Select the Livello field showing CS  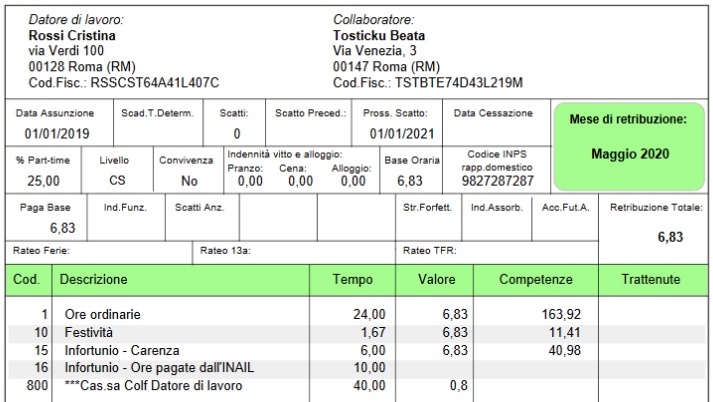pos(117,181)
